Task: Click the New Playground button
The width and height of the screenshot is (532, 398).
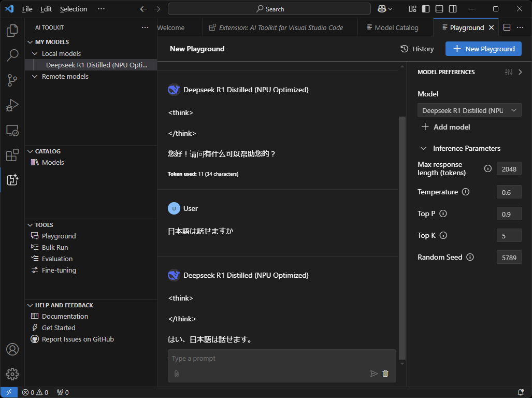Action: [x=483, y=49]
